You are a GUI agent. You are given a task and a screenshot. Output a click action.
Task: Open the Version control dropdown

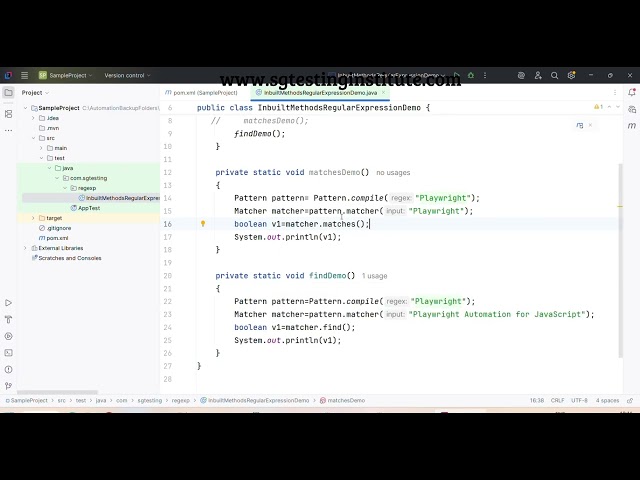click(127, 75)
